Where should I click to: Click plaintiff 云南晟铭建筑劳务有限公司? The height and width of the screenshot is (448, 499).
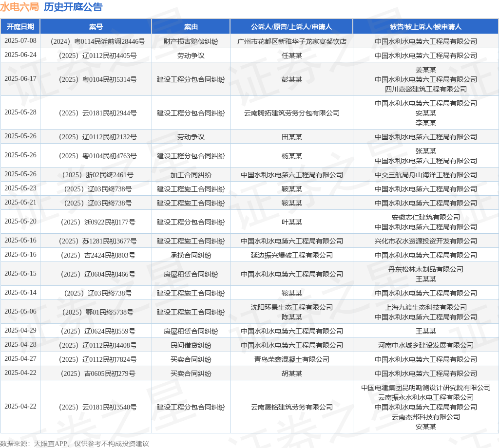[291, 407]
